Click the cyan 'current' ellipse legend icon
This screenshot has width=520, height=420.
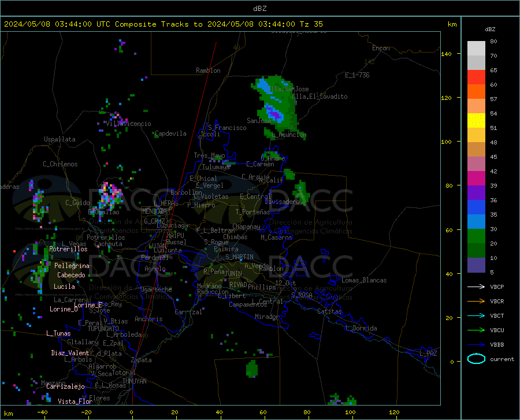[476, 359]
